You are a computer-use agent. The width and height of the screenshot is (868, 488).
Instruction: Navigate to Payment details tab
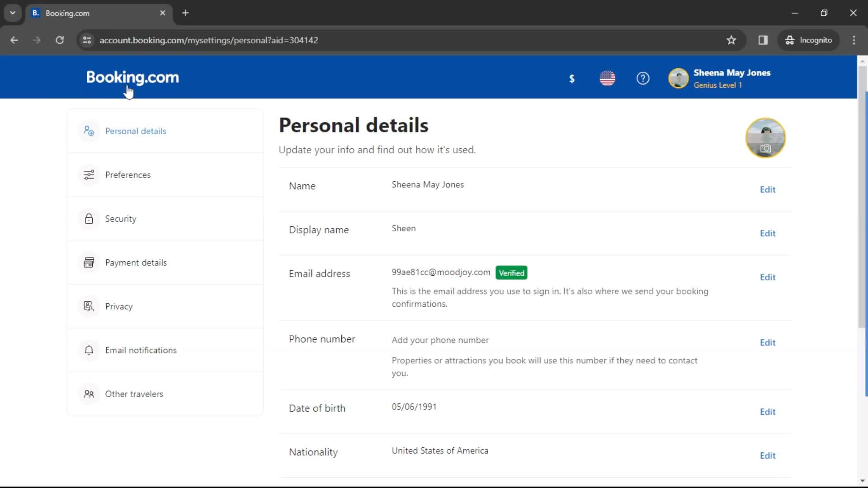[136, 262]
